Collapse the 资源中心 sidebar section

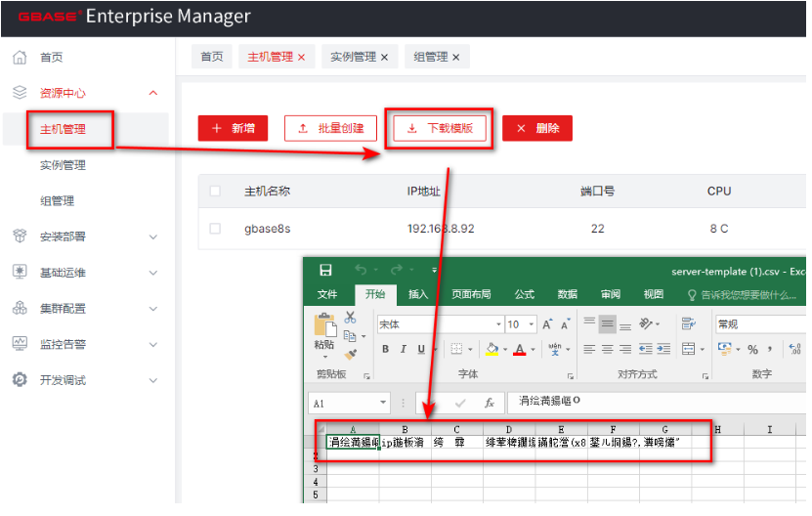pyautogui.click(x=152, y=93)
